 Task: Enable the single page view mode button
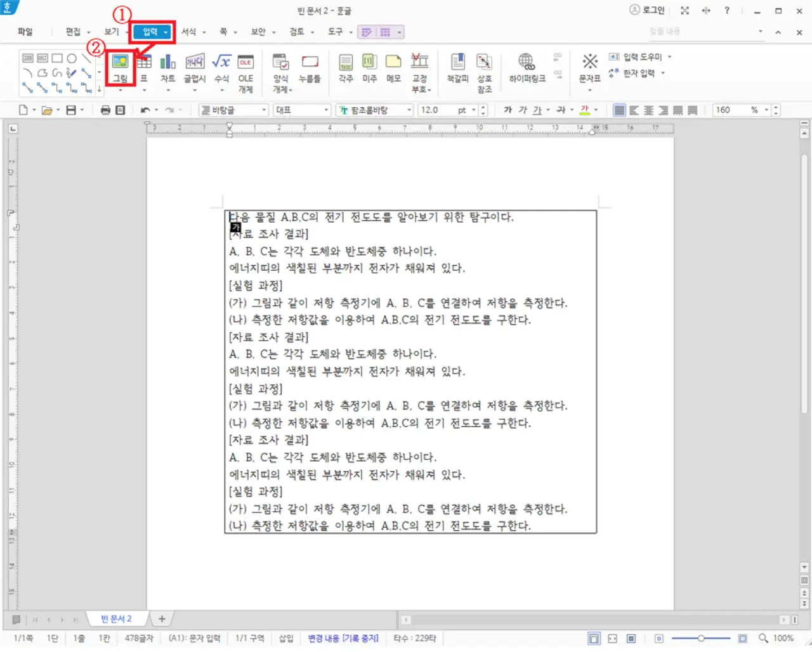(x=594, y=638)
